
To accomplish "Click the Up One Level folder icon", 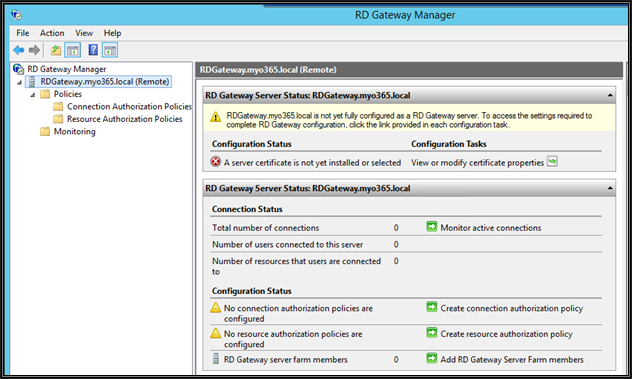I will (56, 50).
